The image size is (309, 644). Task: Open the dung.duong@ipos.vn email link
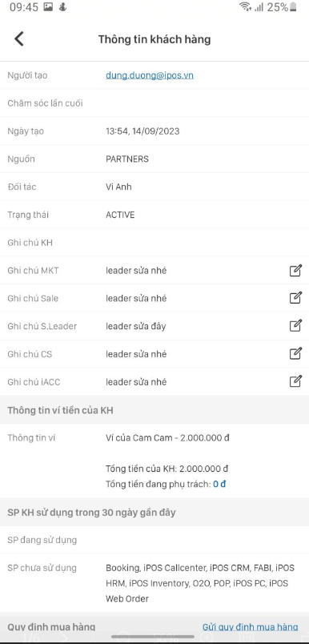tap(150, 75)
